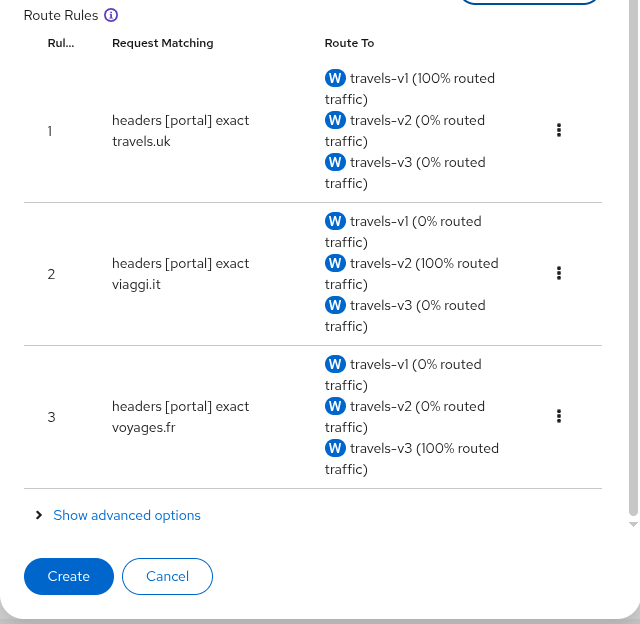Click travels-v1 workload badge in rule 3
640x624 pixels.
point(335,364)
